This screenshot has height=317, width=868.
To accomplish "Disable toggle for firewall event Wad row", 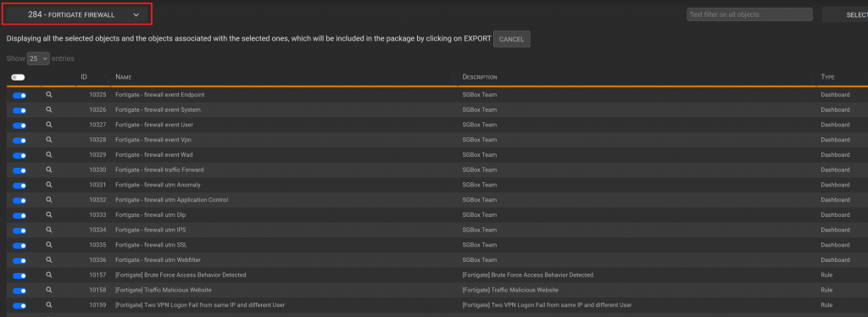I will coord(19,155).
